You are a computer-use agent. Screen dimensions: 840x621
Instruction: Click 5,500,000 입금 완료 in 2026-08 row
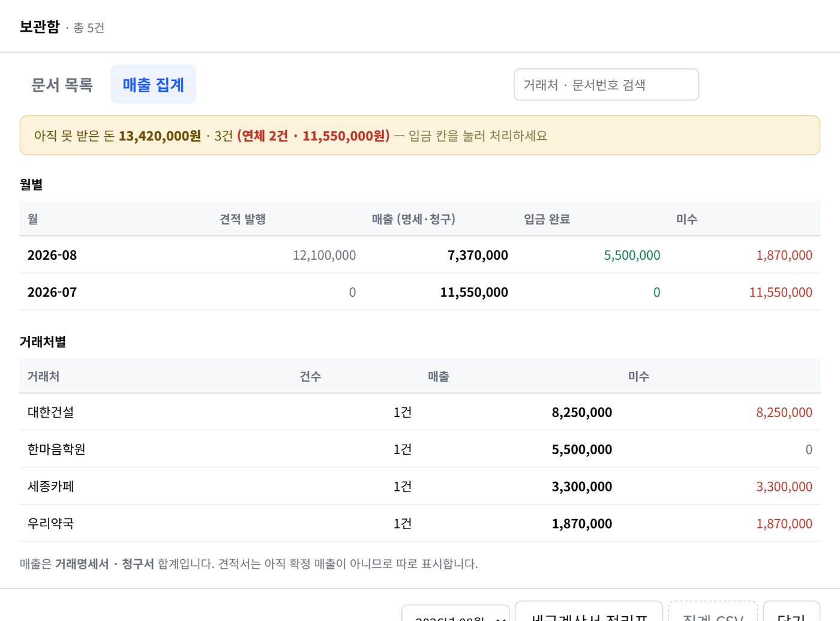coord(632,255)
